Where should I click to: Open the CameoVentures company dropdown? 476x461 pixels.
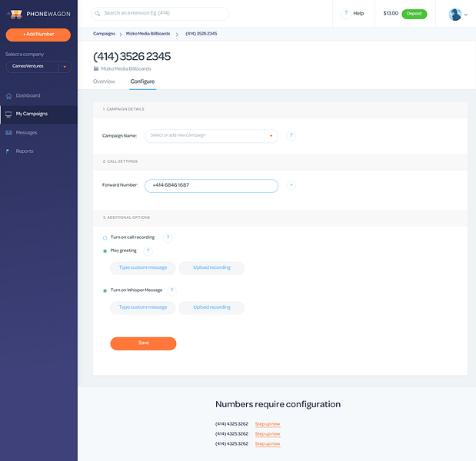(x=38, y=66)
